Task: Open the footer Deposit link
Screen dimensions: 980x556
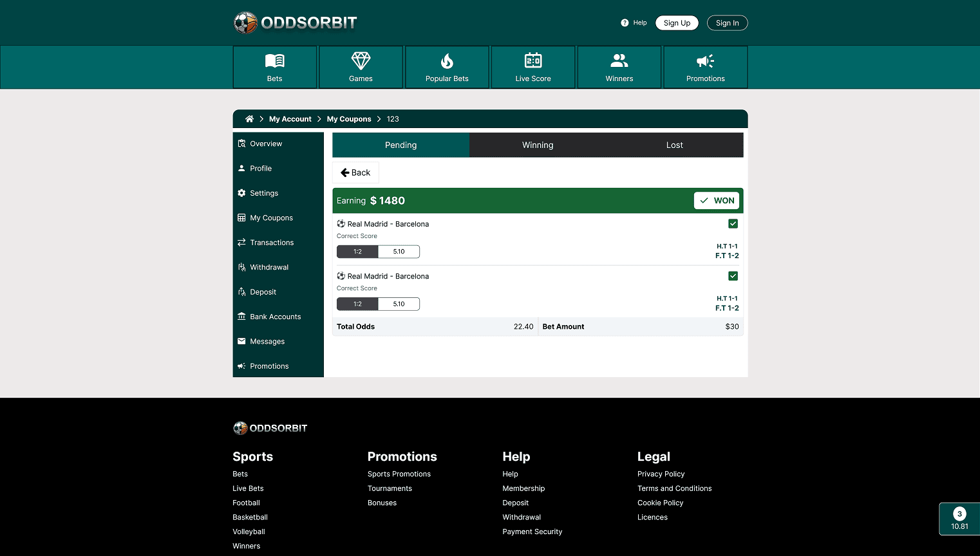Action: 516,503
